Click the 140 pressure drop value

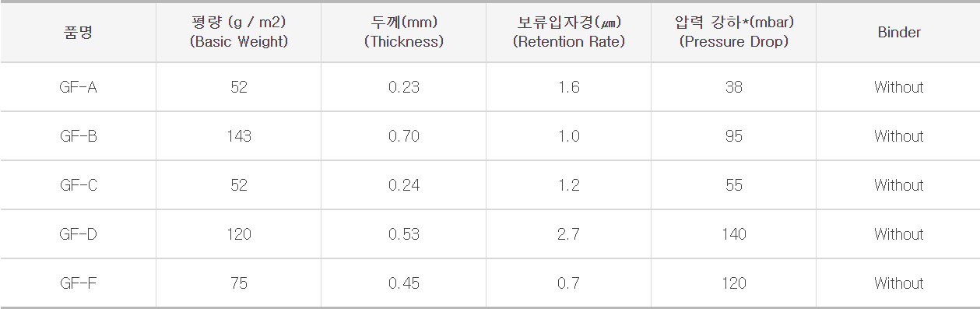(x=733, y=234)
